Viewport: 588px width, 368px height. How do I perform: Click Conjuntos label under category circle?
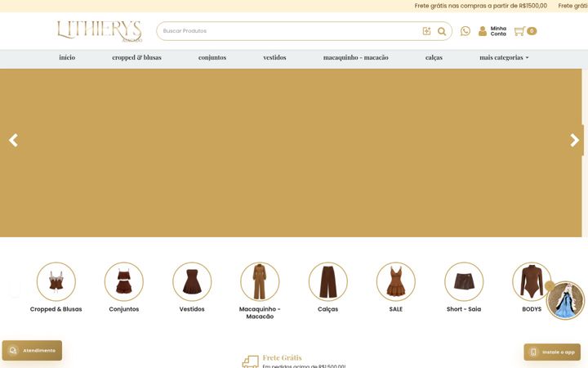pos(124,309)
